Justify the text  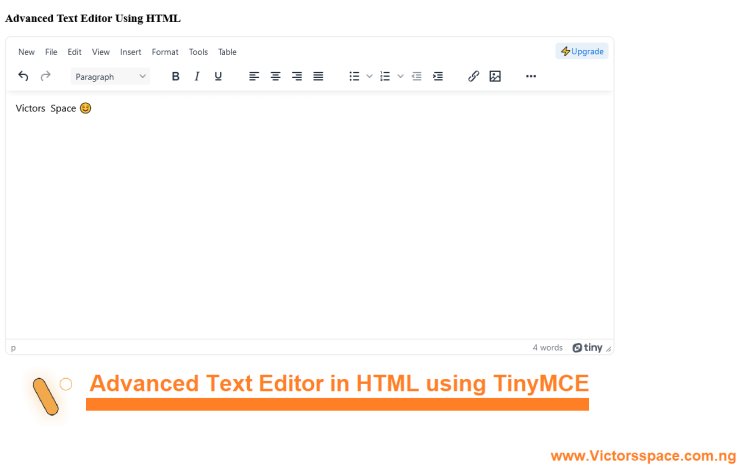coord(318,76)
